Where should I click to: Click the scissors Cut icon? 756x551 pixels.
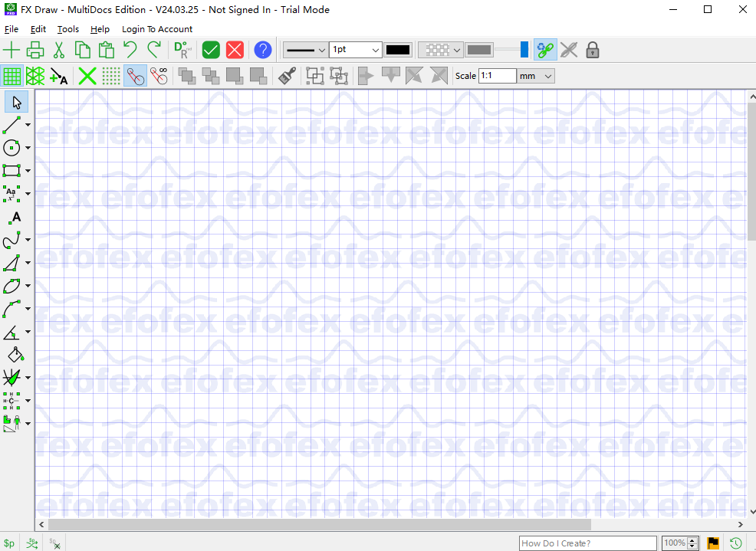click(x=59, y=50)
